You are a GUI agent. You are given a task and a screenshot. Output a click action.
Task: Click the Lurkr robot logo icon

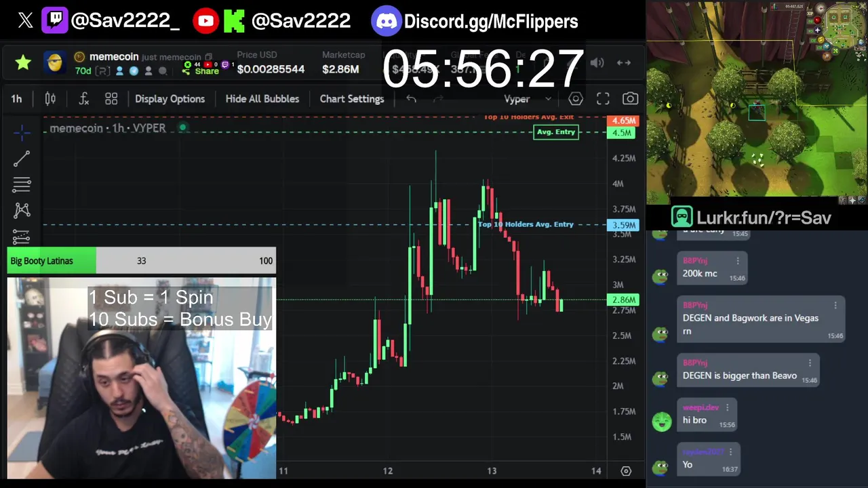(x=682, y=218)
